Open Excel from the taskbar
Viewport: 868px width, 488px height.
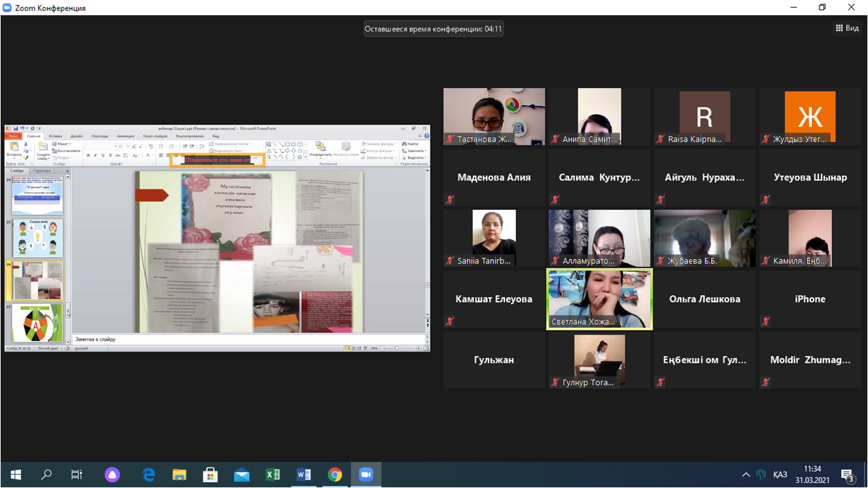272,475
